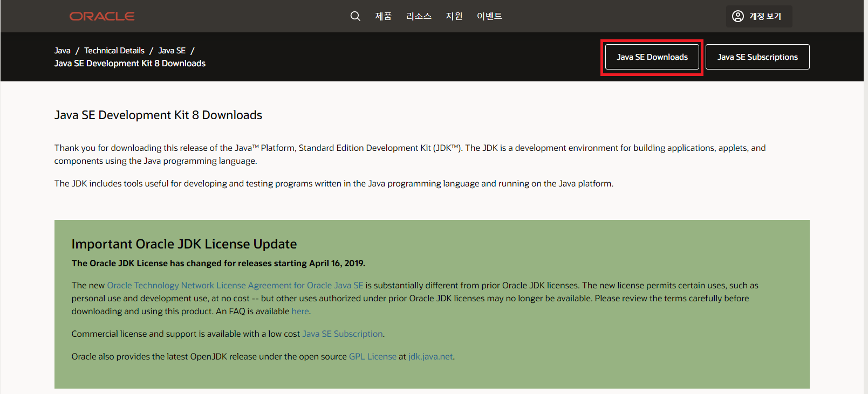Open Oracle Technology Network License Agreement link
868x394 pixels.
click(235, 286)
